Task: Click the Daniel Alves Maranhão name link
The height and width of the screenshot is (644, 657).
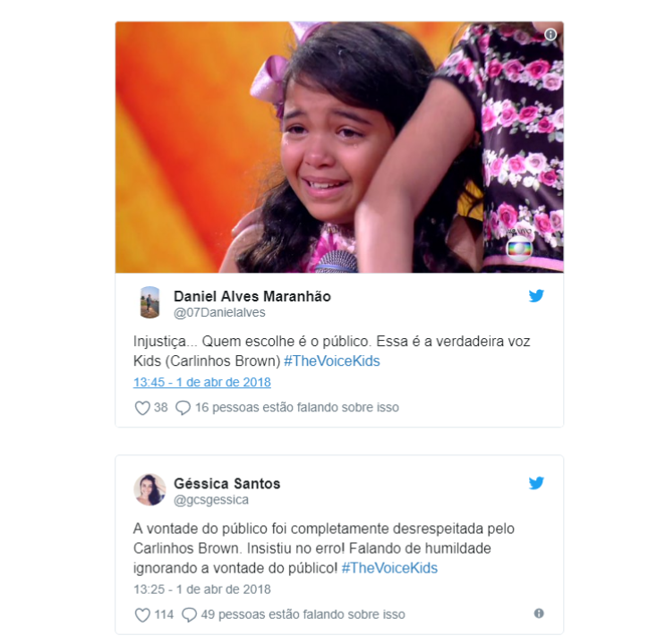Action: click(252, 296)
